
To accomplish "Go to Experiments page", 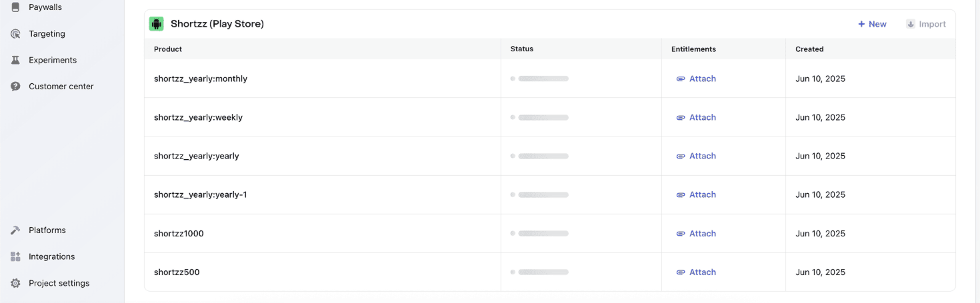I will tap(53, 60).
